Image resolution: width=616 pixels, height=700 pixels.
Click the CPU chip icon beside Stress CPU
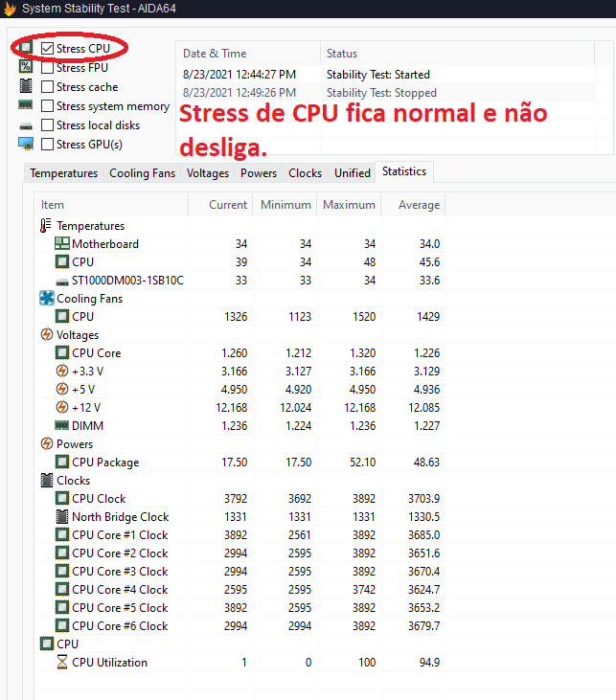coord(26,47)
